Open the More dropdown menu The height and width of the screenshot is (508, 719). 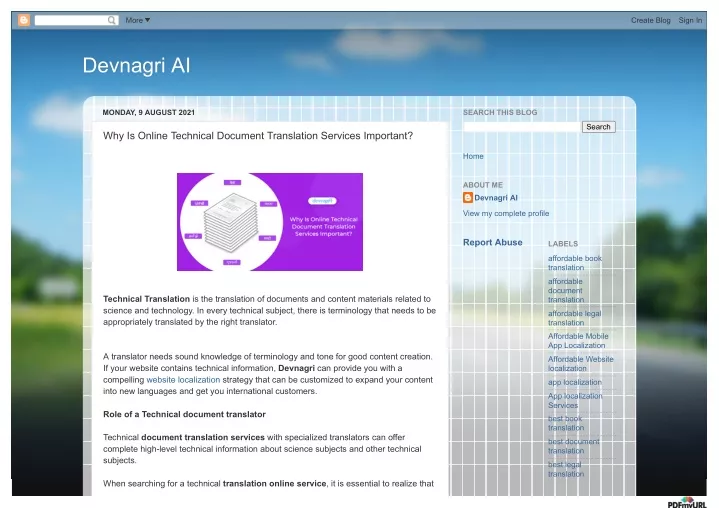pos(138,20)
